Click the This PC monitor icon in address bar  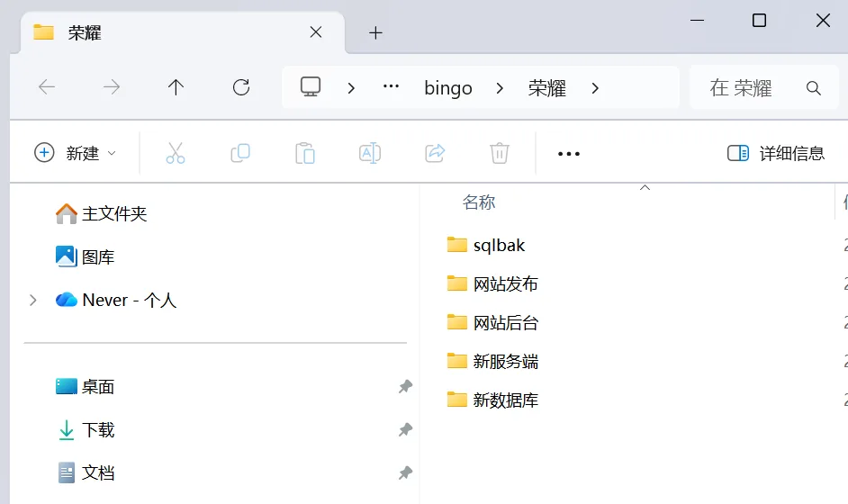tap(311, 87)
